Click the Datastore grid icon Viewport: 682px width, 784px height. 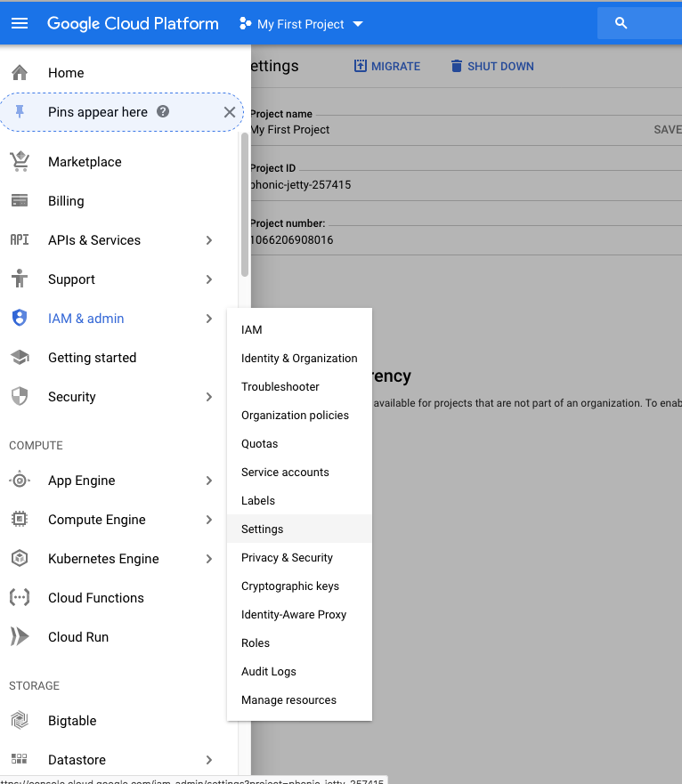(20, 759)
